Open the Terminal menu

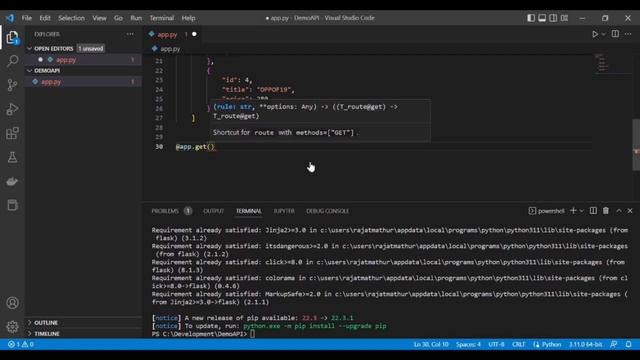click(x=162, y=18)
